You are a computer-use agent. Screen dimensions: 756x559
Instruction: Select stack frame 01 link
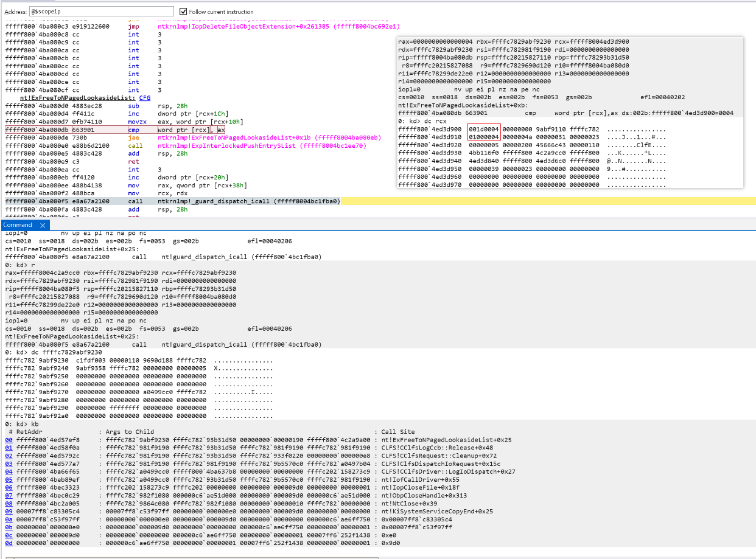pyautogui.click(x=9, y=448)
